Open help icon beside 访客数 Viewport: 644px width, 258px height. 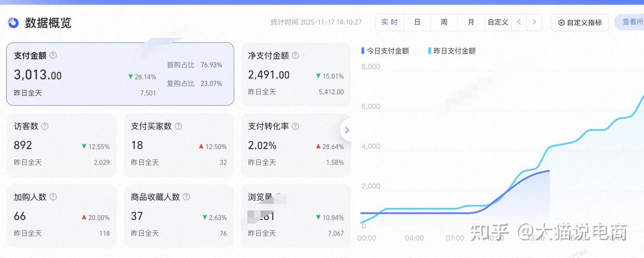(x=44, y=126)
